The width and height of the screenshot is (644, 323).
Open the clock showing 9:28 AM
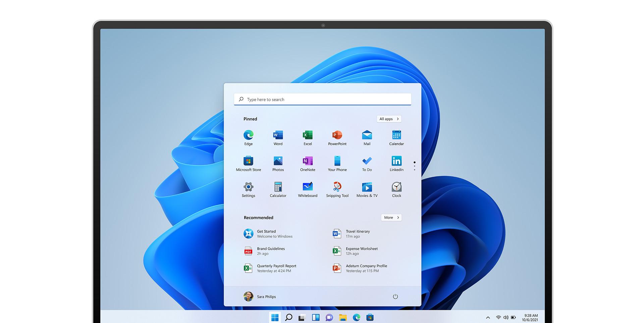point(531,318)
